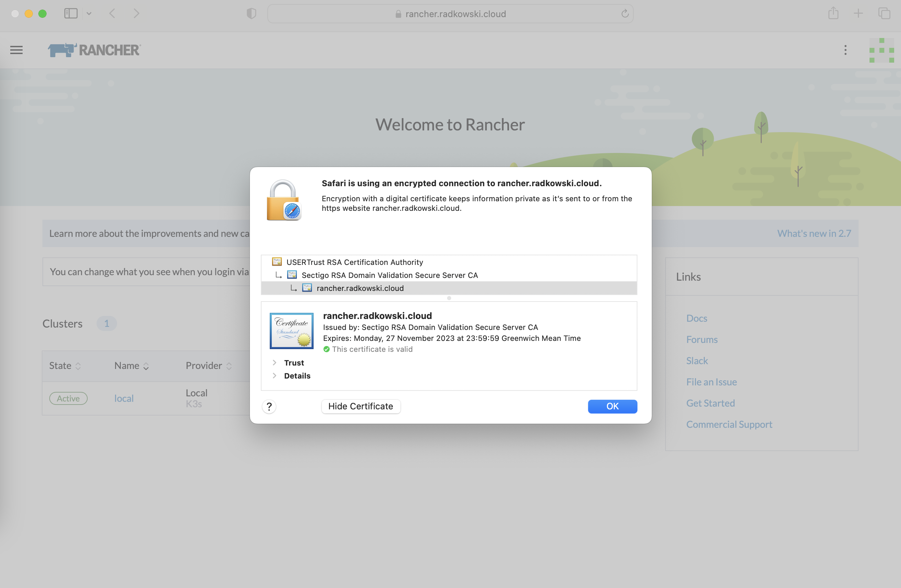Viewport: 901px width, 588px height.
Task: Focus the rancher.radkowski.cloud address field
Action: pos(450,14)
